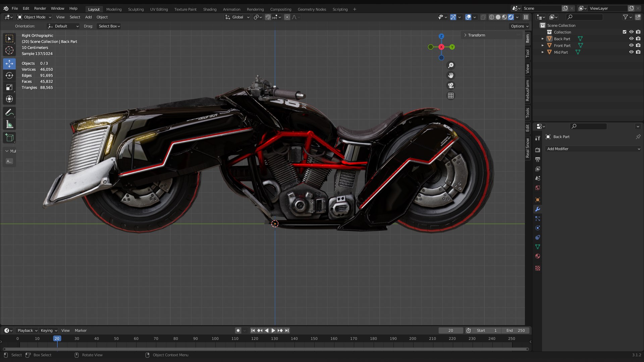The image size is (644, 362).
Task: Toggle camera view gizmo icon
Action: tap(451, 85)
